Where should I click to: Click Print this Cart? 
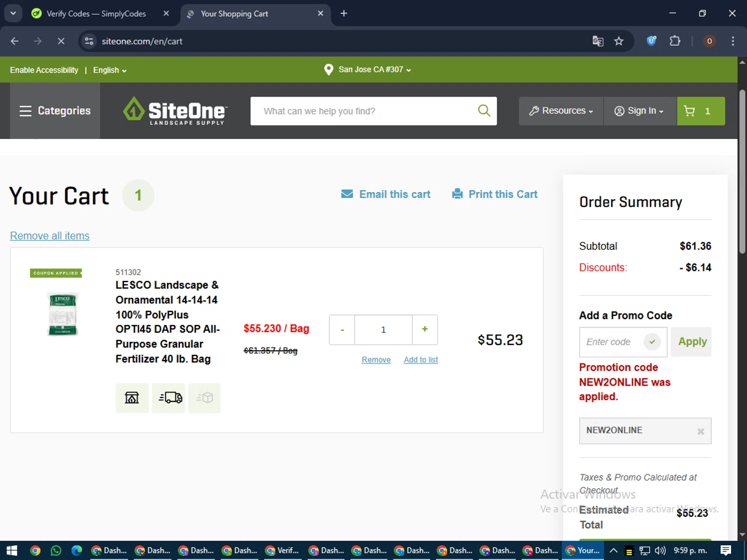[495, 194]
